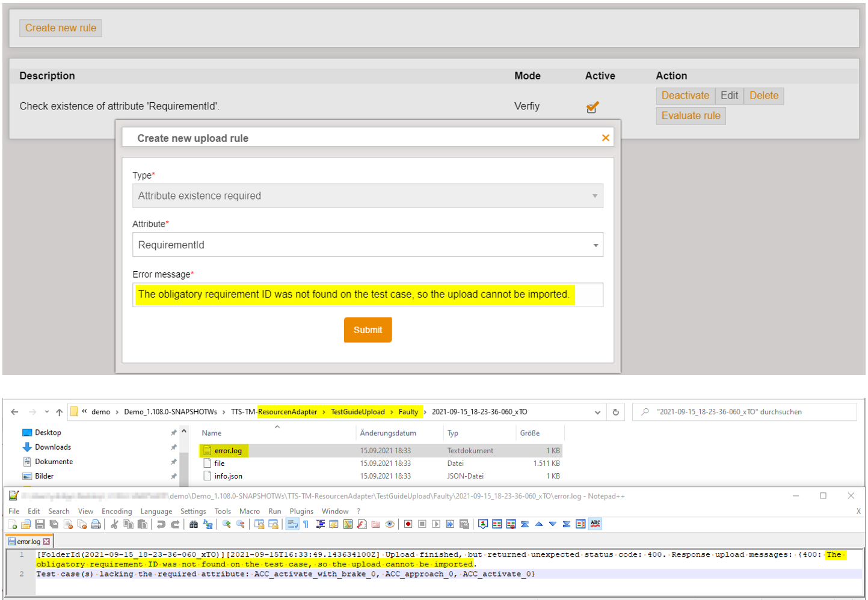Screen dimensions: 868x600
Task: Toggle word wrap in Notepad++ toolbar
Action: (292, 524)
